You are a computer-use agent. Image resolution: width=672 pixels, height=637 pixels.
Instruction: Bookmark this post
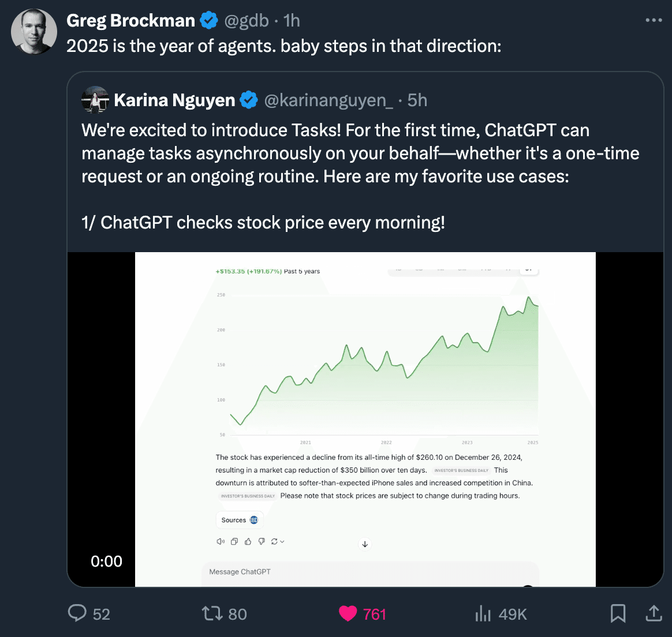point(618,613)
